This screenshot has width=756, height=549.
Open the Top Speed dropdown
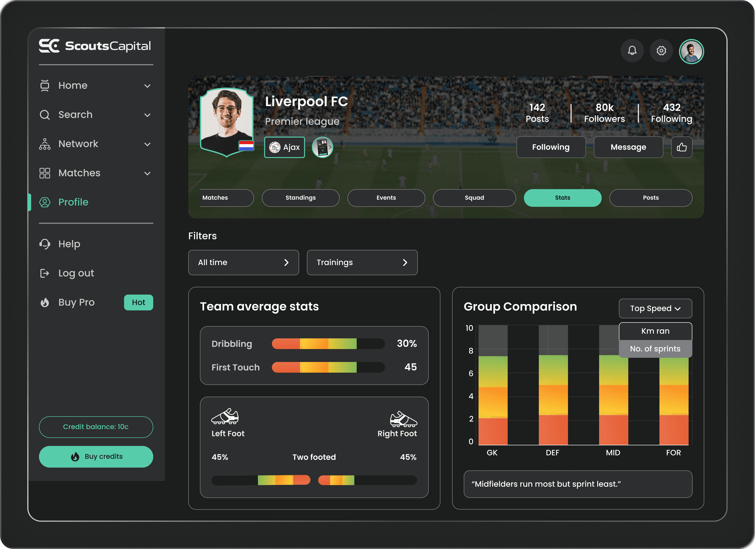655,308
